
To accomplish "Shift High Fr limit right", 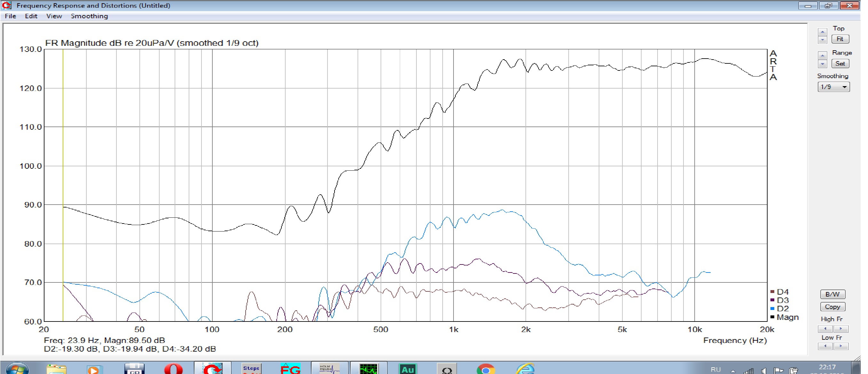I will click(841, 329).
